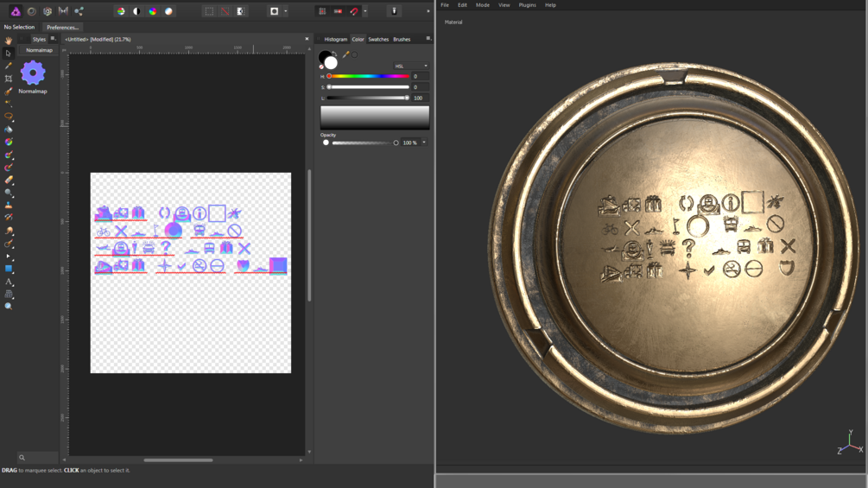This screenshot has height=488, width=868.
Task: Click the Lightness value field showing 100
Action: 420,98
